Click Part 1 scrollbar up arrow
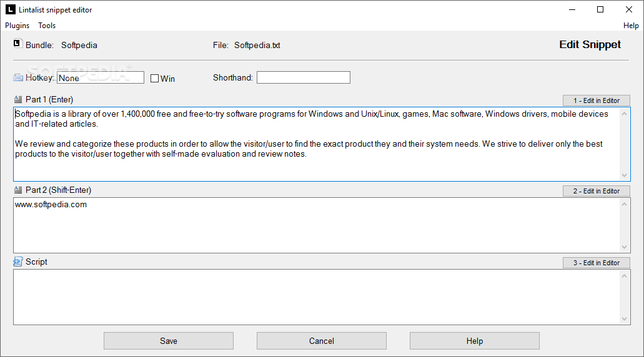Image resolution: width=644 pixels, height=357 pixels. (624, 114)
